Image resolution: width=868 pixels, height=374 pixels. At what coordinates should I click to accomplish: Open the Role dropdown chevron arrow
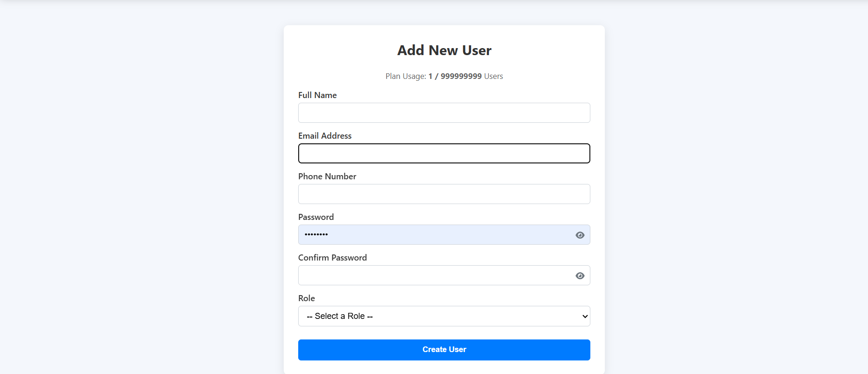pyautogui.click(x=585, y=317)
